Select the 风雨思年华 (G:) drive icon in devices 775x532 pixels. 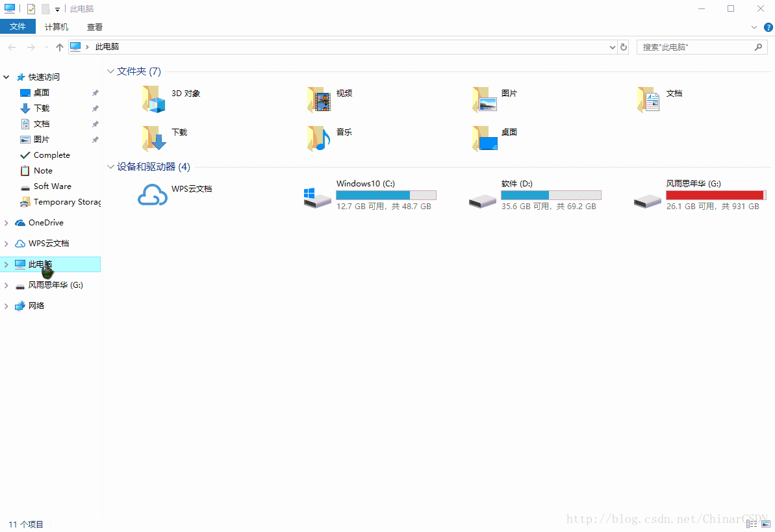coord(648,201)
